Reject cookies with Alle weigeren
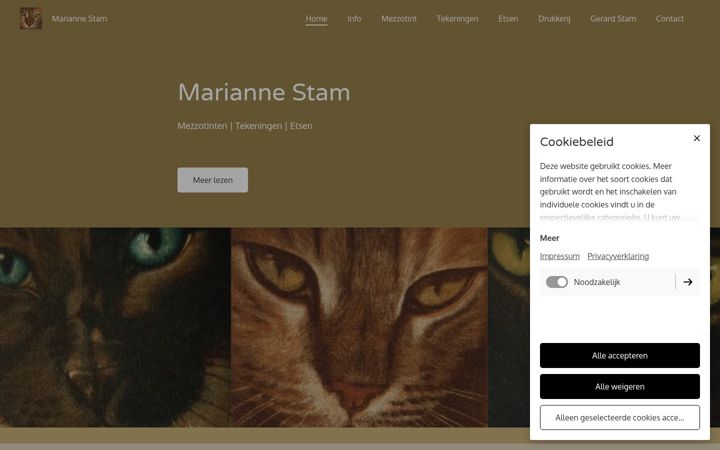This screenshot has height=450, width=720. coord(619,387)
